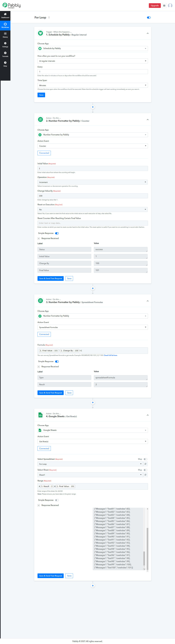Image resolution: width=175 pixels, height=644 pixels.
Task: Click Save & Send Test Request in Counter step
Action: click(51, 278)
